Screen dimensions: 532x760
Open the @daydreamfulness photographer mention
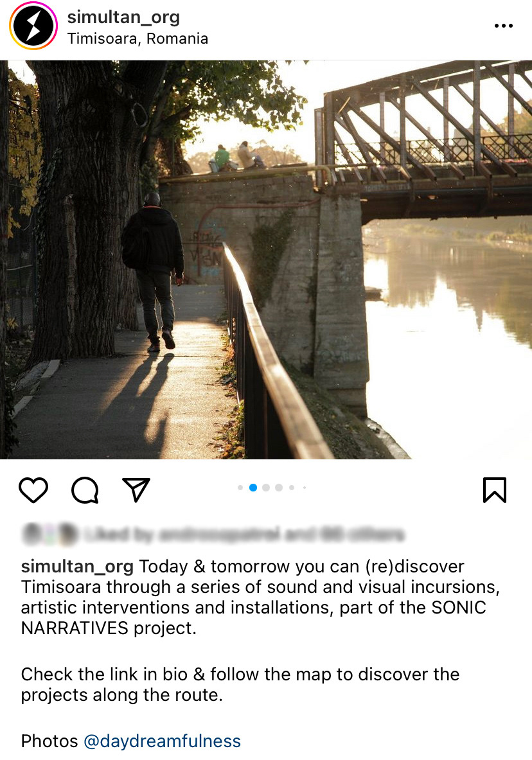coord(162,741)
